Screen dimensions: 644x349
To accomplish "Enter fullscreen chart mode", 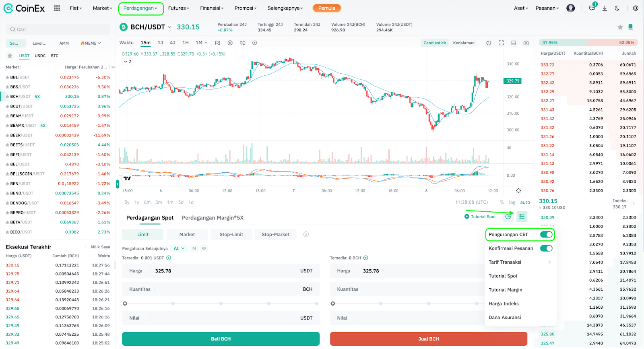I will [x=501, y=43].
